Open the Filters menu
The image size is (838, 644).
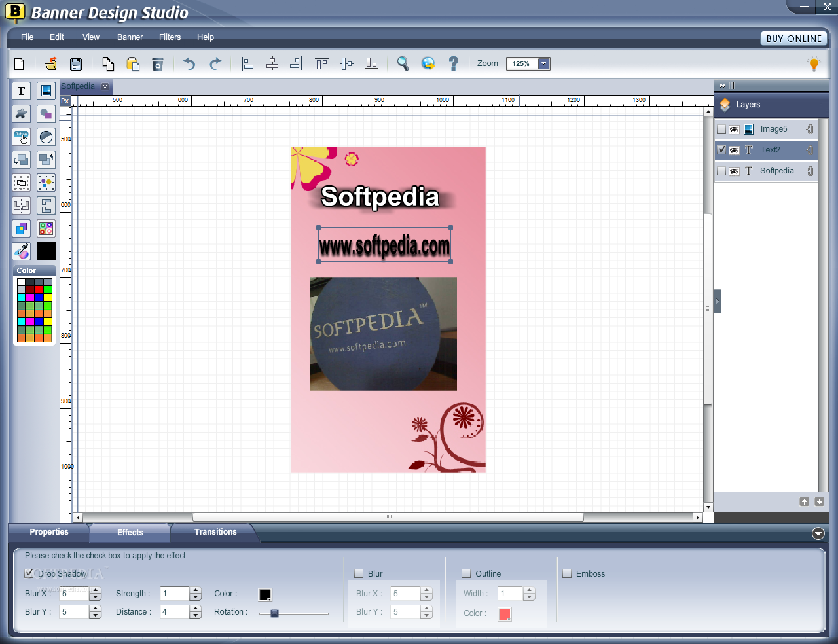tap(170, 37)
